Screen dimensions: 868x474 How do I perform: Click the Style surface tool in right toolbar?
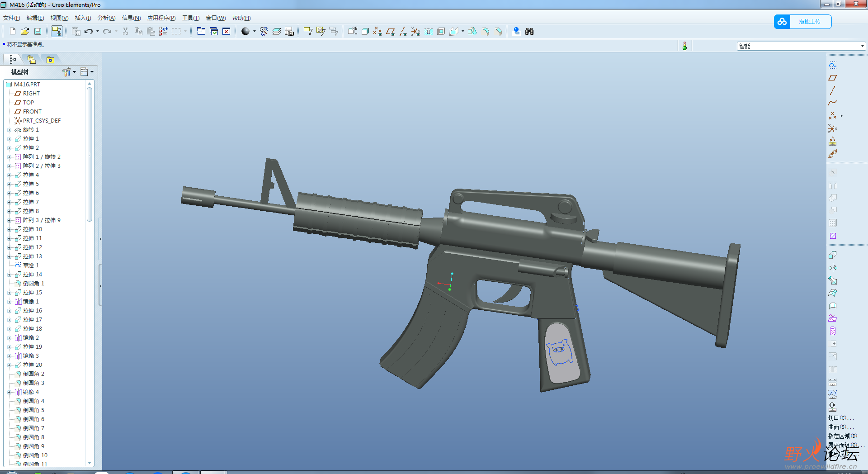pyautogui.click(x=832, y=306)
